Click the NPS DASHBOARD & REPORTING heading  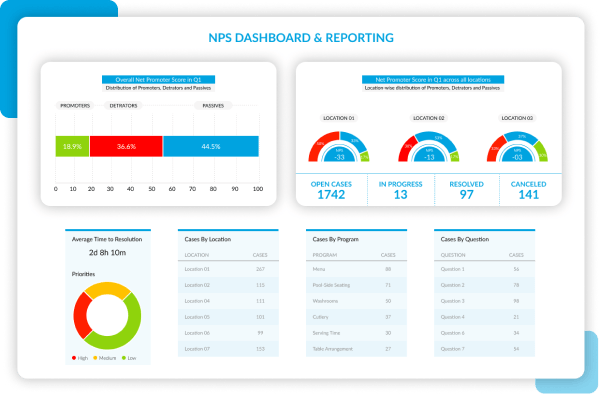click(301, 38)
